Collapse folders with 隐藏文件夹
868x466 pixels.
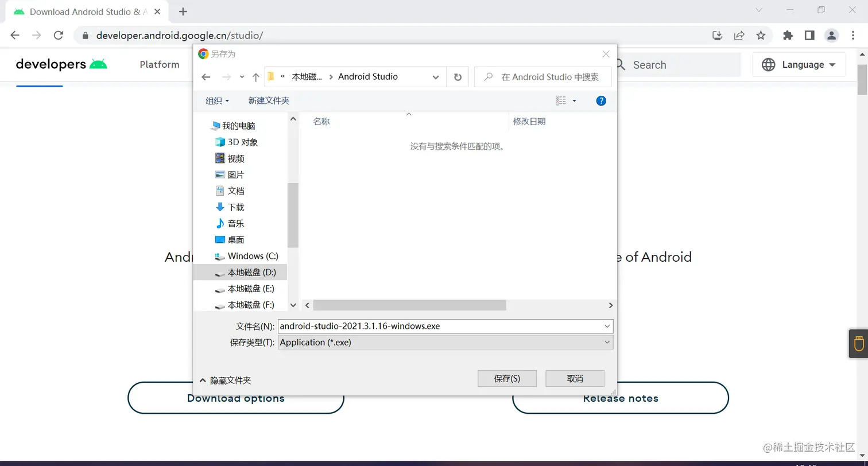coord(225,380)
